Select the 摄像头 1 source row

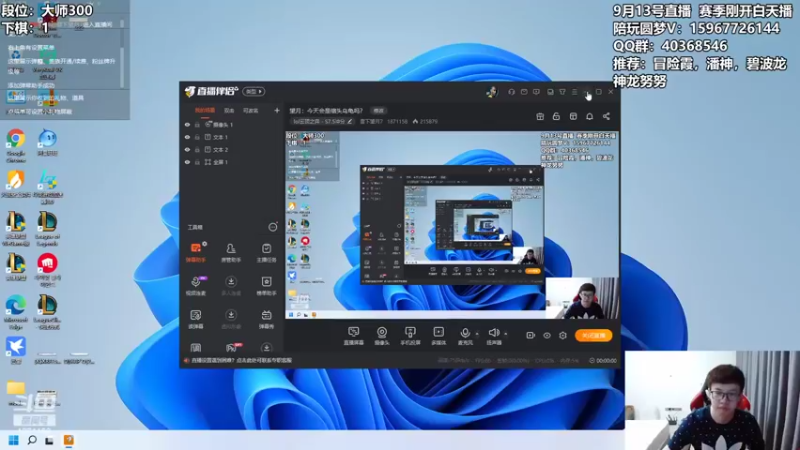pos(232,124)
